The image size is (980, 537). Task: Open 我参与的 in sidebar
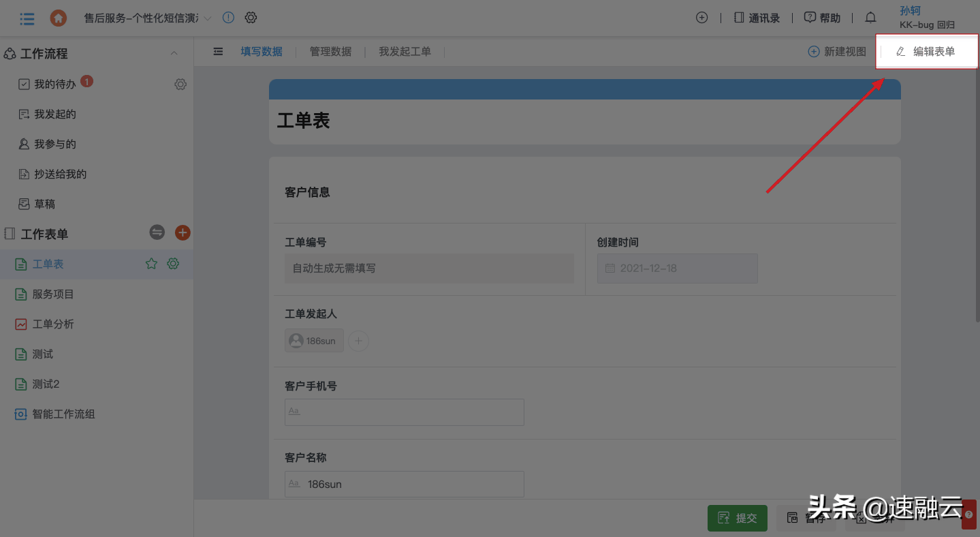click(x=55, y=144)
